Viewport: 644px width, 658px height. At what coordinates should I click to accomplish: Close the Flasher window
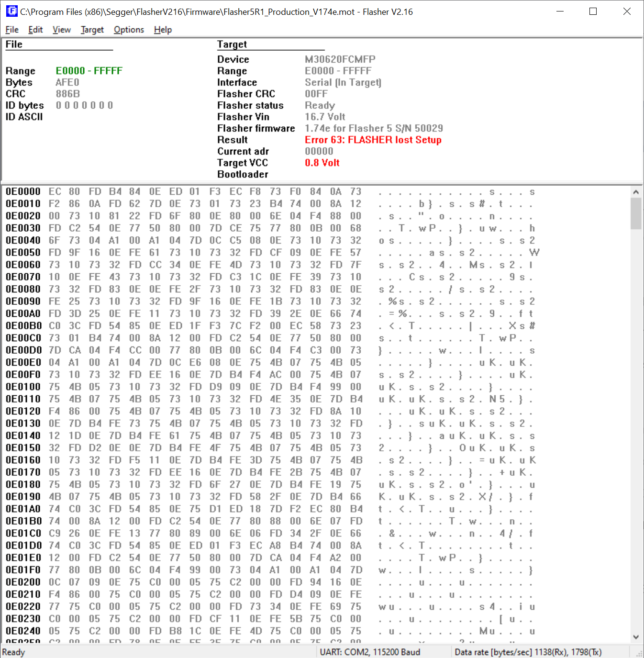click(627, 11)
